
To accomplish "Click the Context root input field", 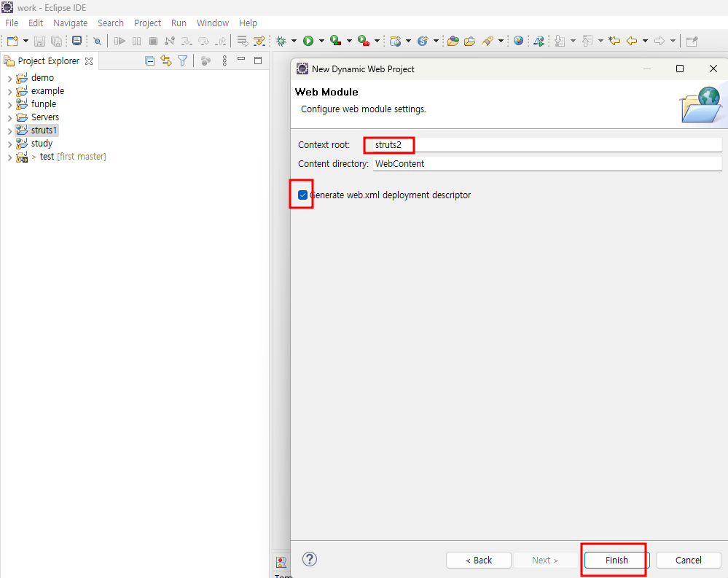I will point(547,145).
